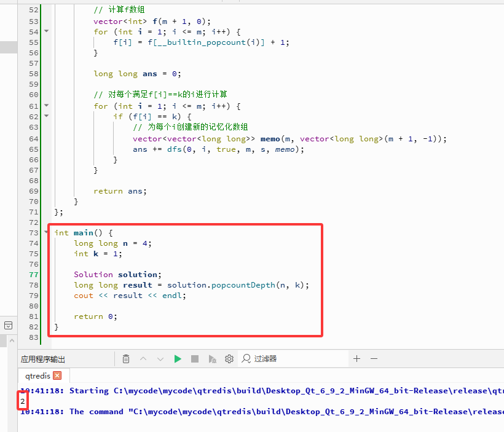
Task: Click 'return 0;' on line 81
Action: 95,316
